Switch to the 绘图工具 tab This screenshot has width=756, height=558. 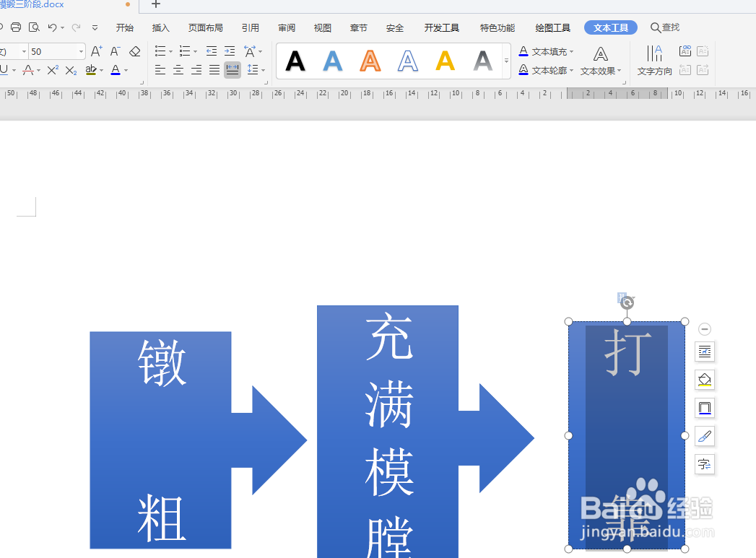pyautogui.click(x=552, y=28)
